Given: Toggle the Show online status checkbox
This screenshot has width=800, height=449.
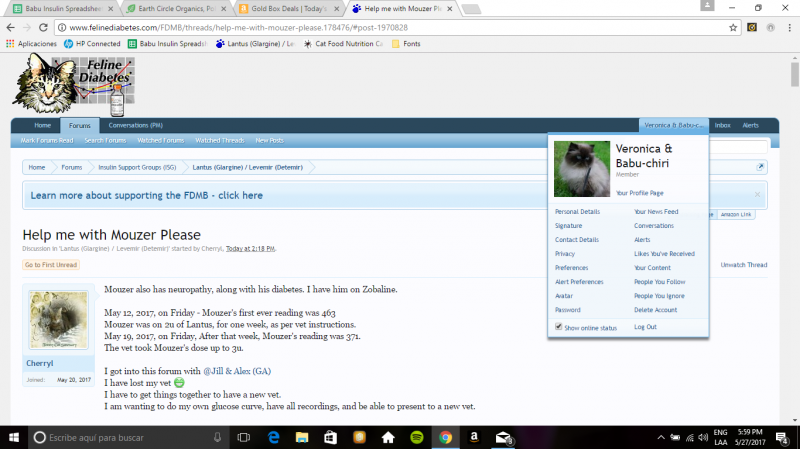Looking at the screenshot, I should [x=558, y=327].
